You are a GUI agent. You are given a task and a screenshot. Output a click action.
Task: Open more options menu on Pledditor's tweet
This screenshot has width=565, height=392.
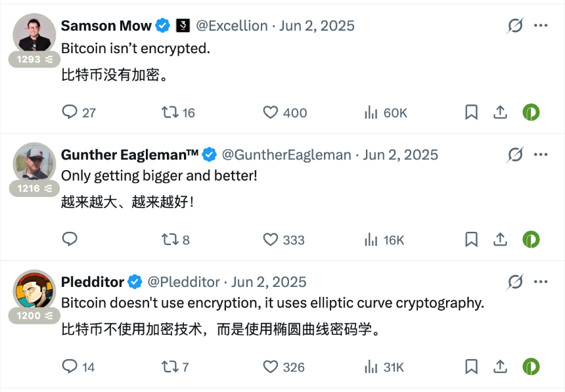[x=541, y=281]
